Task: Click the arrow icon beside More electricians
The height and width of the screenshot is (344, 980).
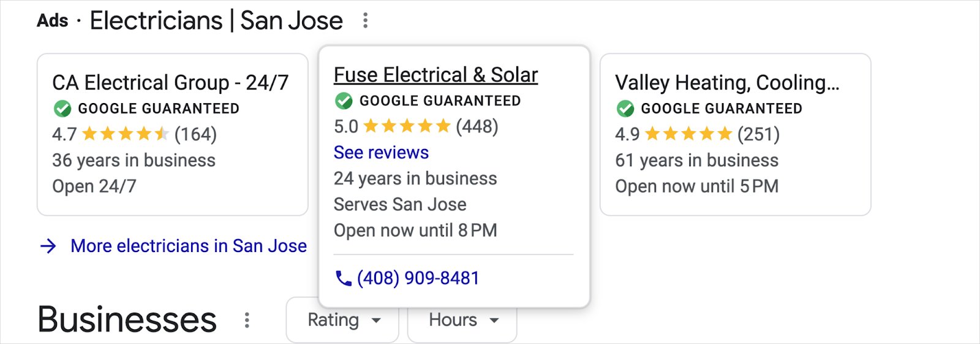Action: coord(48,247)
